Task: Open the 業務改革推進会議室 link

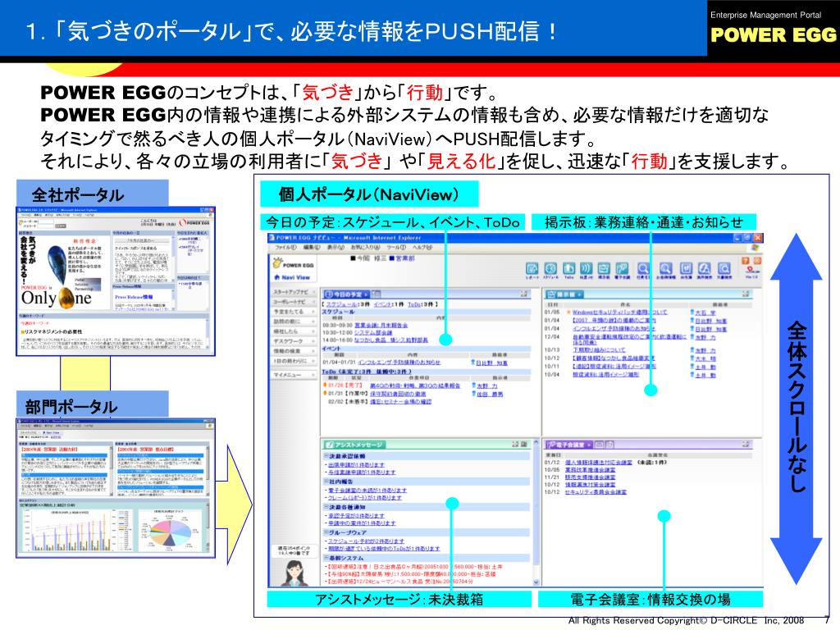Action: [x=590, y=469]
